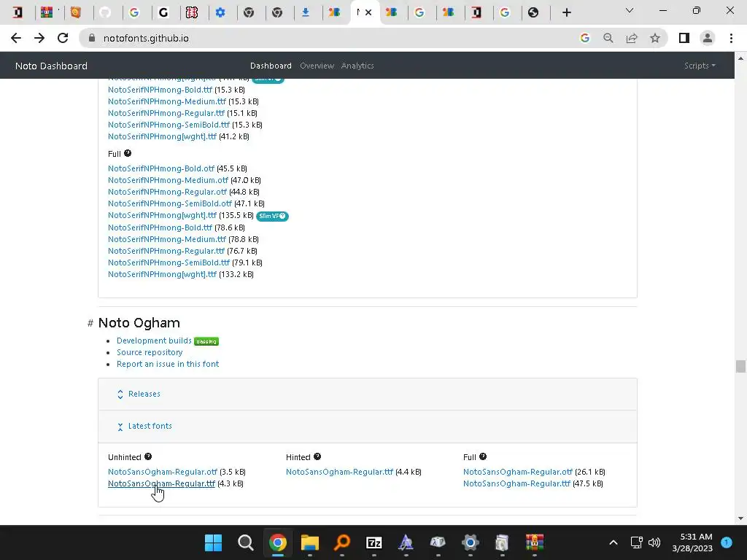Close the active Noto tab
Screen dimensions: 747x560
pos(368,12)
